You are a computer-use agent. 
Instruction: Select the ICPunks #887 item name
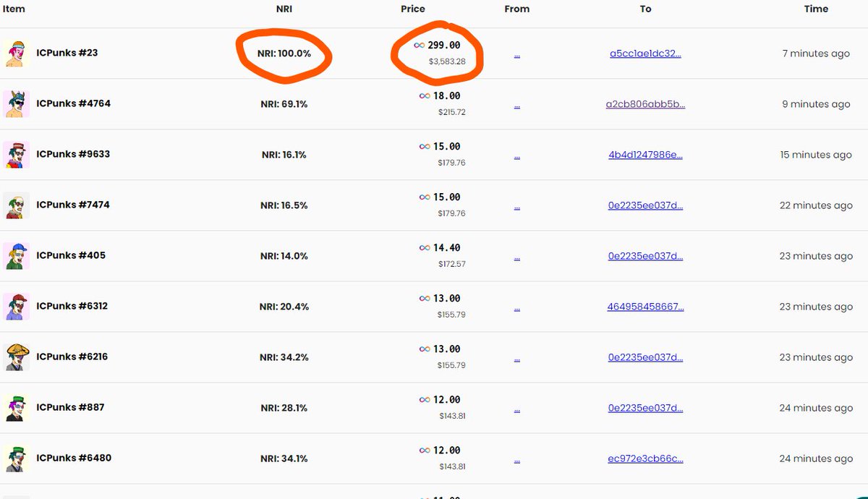[70, 407]
